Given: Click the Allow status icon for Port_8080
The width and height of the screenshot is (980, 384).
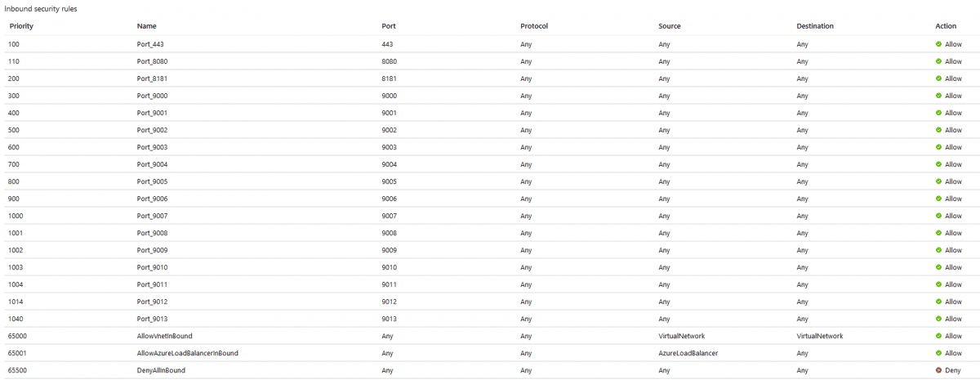Looking at the screenshot, I should click(939, 61).
